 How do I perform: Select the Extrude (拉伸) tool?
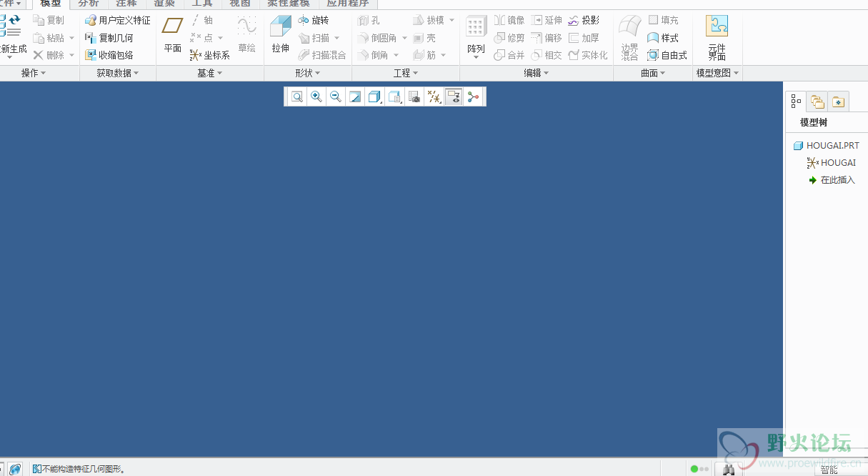[281, 35]
